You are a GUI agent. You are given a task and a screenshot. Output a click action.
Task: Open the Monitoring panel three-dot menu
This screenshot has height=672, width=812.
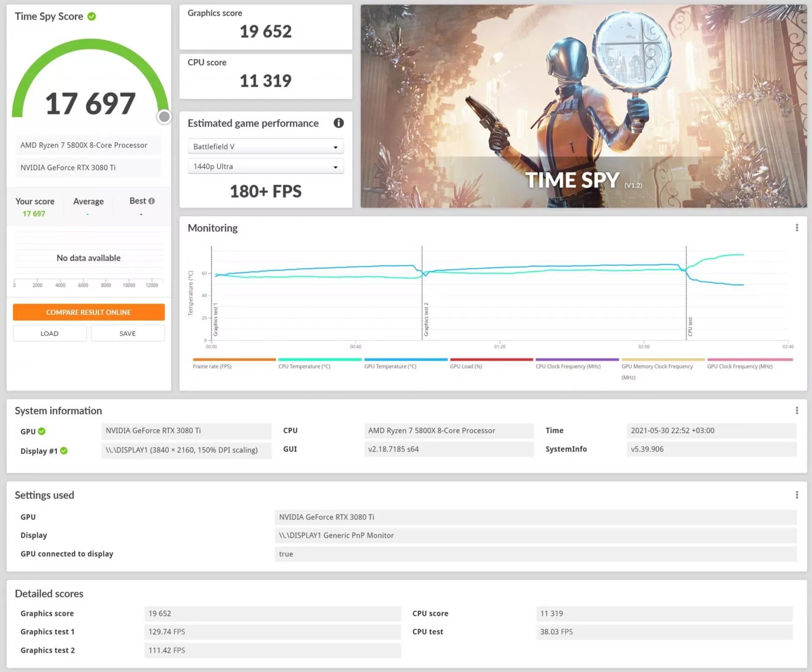click(x=797, y=228)
